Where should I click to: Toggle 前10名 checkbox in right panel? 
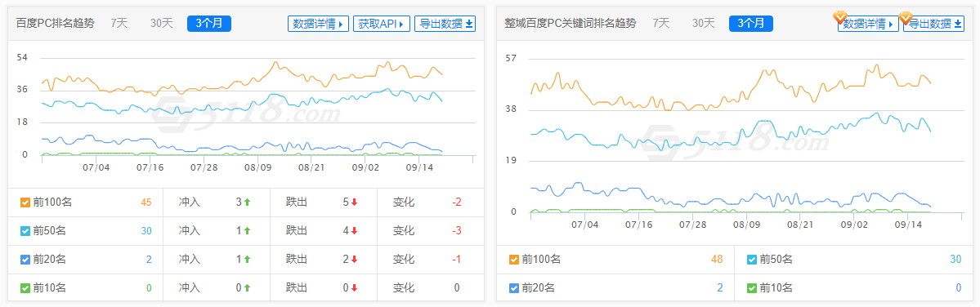751,288
